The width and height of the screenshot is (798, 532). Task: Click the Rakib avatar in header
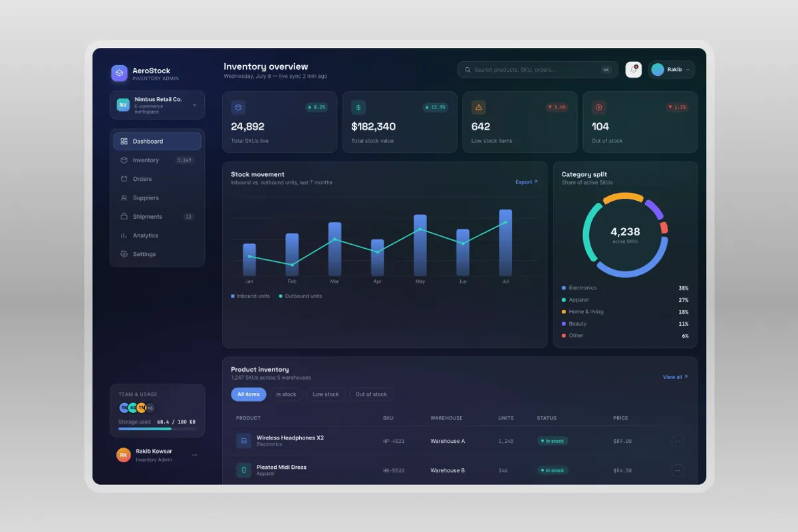coord(658,70)
